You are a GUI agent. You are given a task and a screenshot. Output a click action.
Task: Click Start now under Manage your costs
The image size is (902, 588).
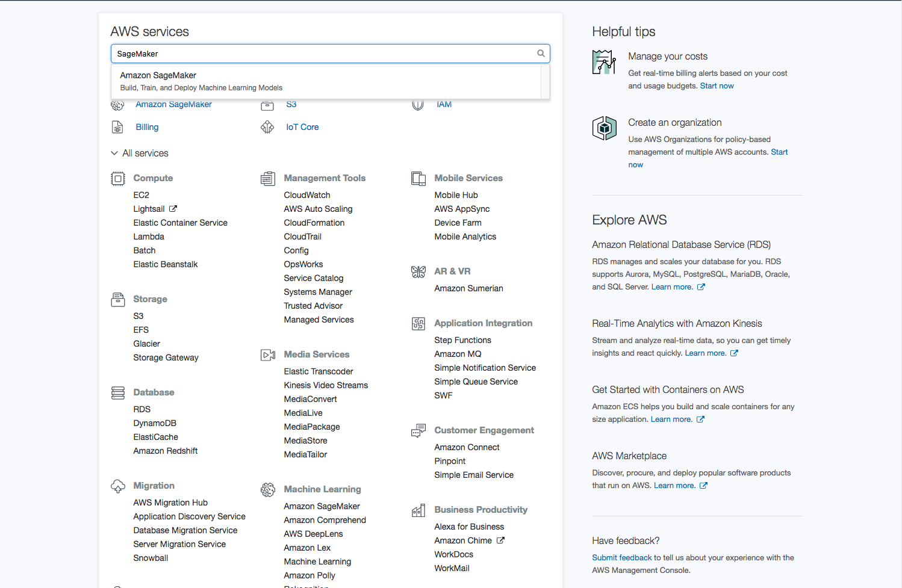click(717, 86)
